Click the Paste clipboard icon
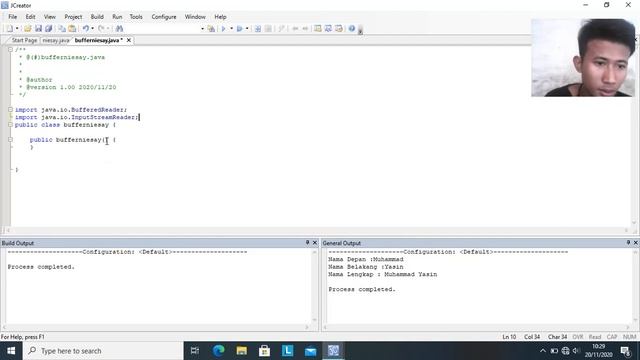640x360 pixels. pos(72,29)
